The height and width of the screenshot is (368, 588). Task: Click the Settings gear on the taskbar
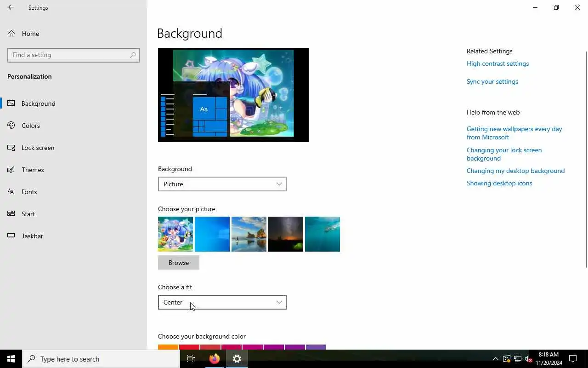(237, 359)
